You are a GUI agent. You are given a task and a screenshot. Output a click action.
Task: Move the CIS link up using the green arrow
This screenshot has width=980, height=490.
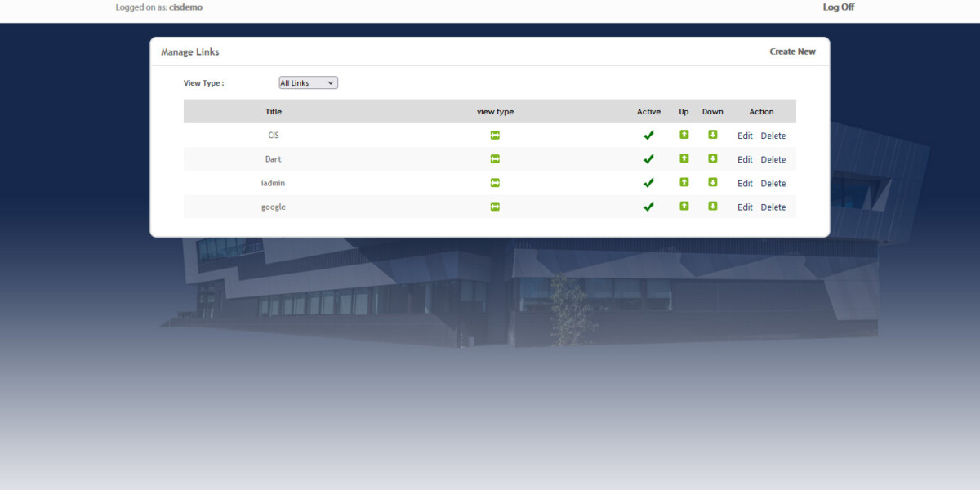pos(684,135)
